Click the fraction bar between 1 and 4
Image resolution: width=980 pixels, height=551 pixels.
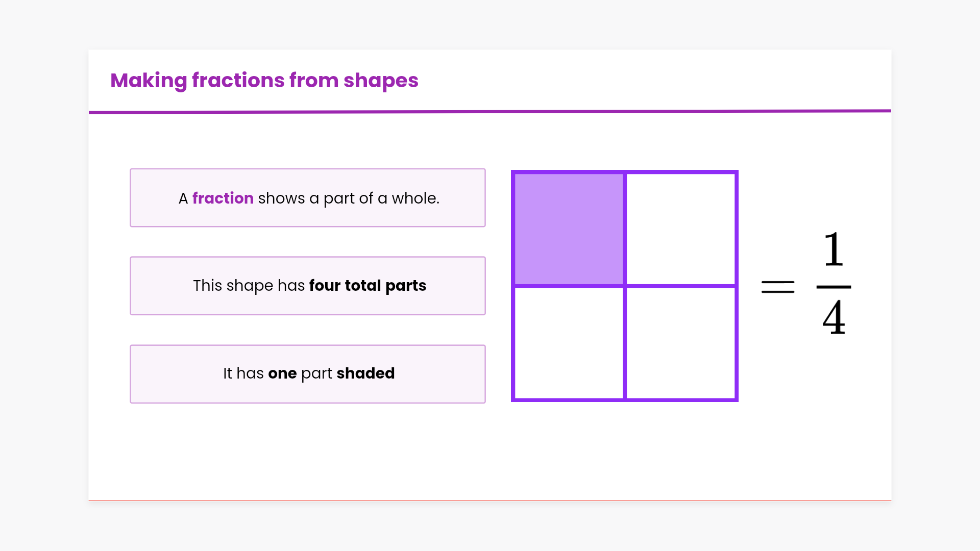(834, 287)
